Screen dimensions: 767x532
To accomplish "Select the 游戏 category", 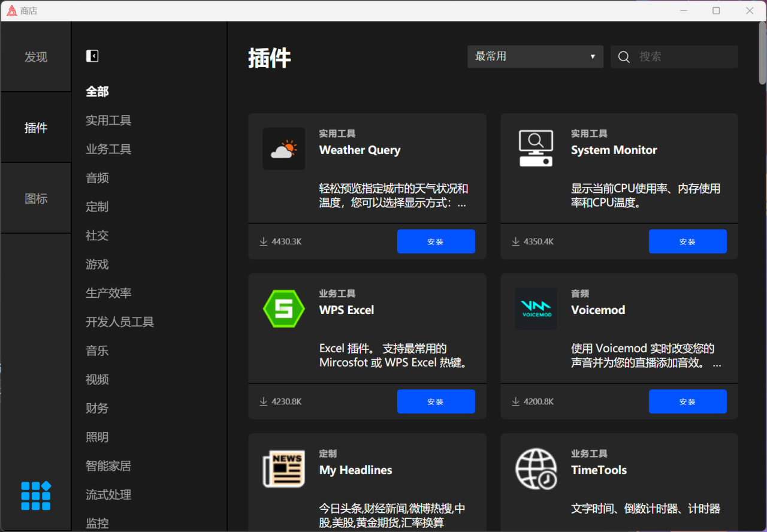I will 97,264.
